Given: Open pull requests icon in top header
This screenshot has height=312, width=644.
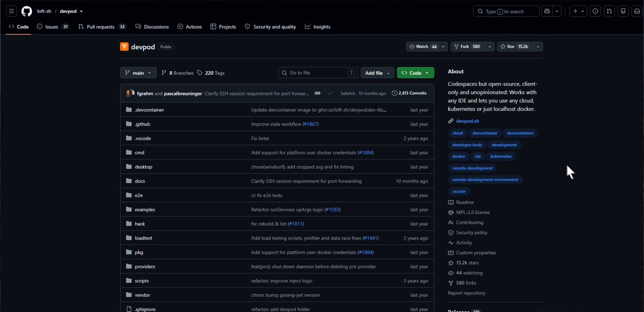Looking at the screenshot, I should [x=610, y=11].
